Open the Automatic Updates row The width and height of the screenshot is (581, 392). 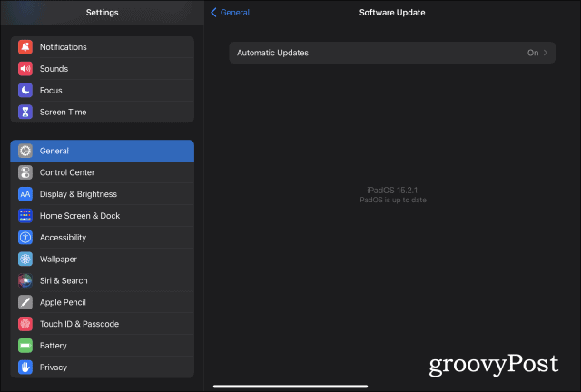click(x=392, y=53)
